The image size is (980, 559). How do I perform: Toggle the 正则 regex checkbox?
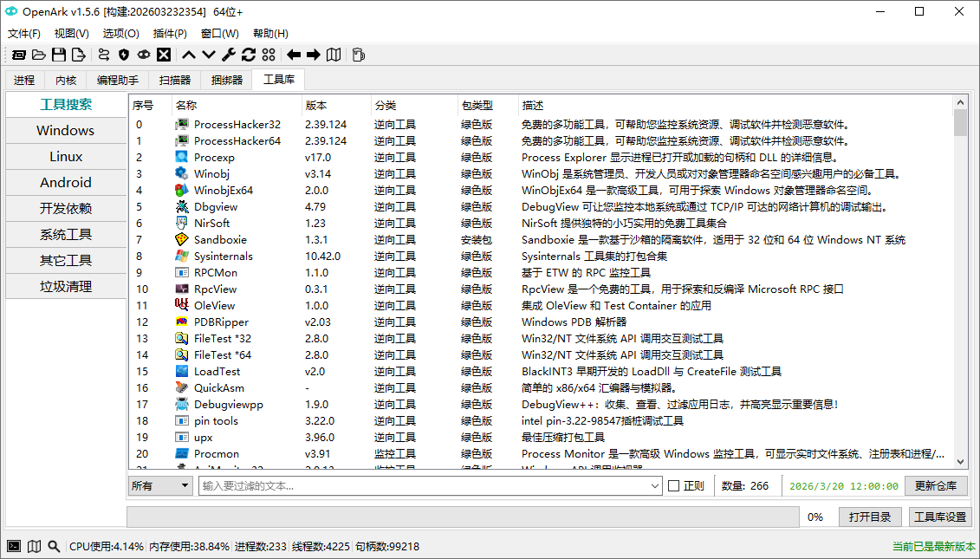tap(672, 485)
